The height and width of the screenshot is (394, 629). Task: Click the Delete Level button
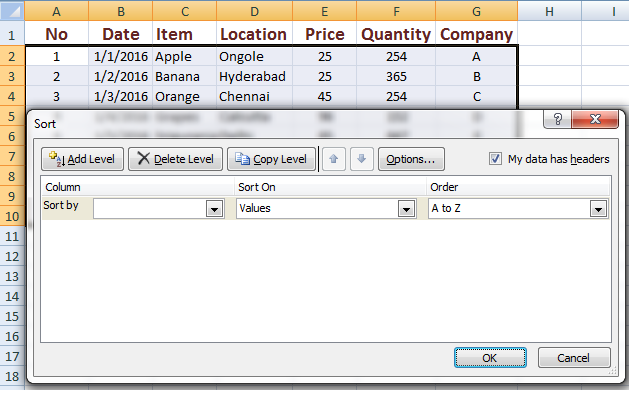pyautogui.click(x=175, y=159)
